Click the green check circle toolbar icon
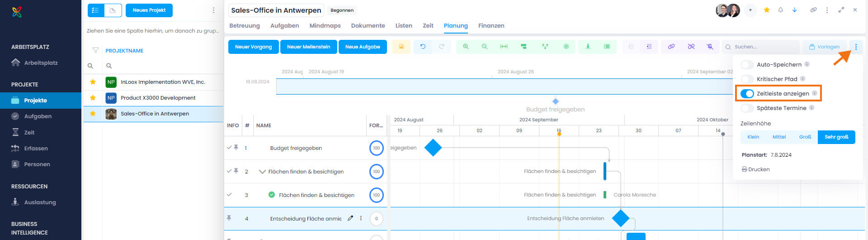Viewport: 868px width, 240px height. (566, 47)
